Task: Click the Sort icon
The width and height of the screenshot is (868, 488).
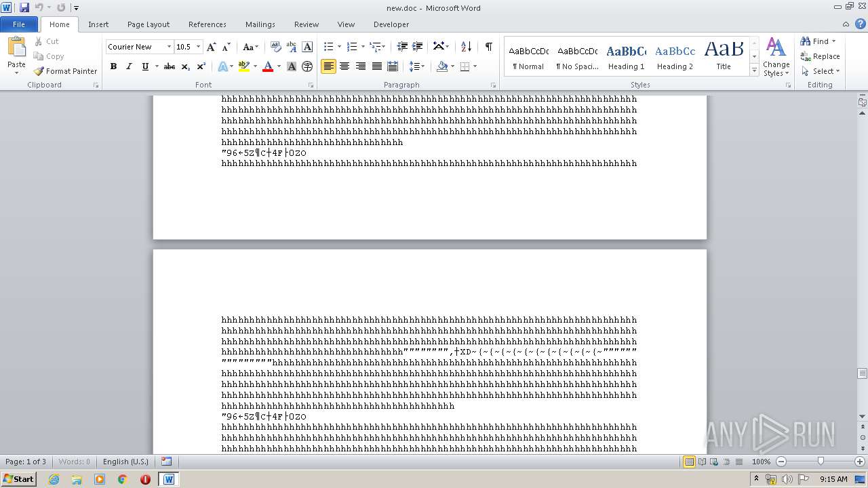Action: click(x=466, y=47)
